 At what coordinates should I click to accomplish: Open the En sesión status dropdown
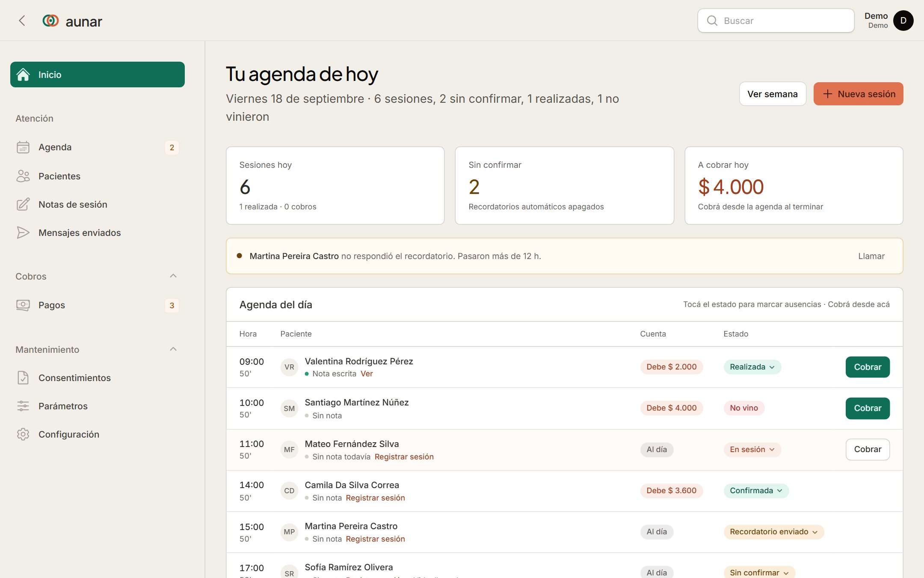click(x=752, y=450)
